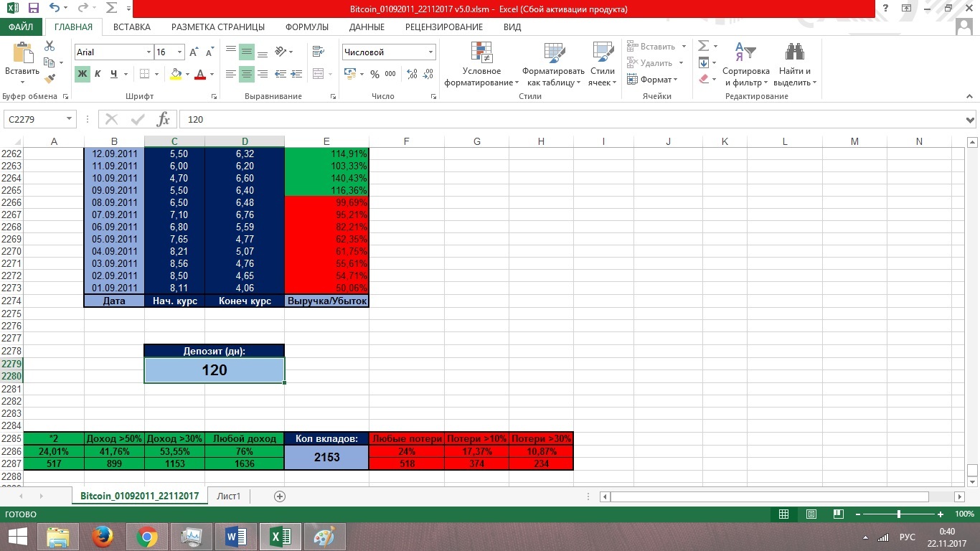Screen dimensions: 980x551
Task: Open the Числовой number format dropdown
Action: click(430, 52)
